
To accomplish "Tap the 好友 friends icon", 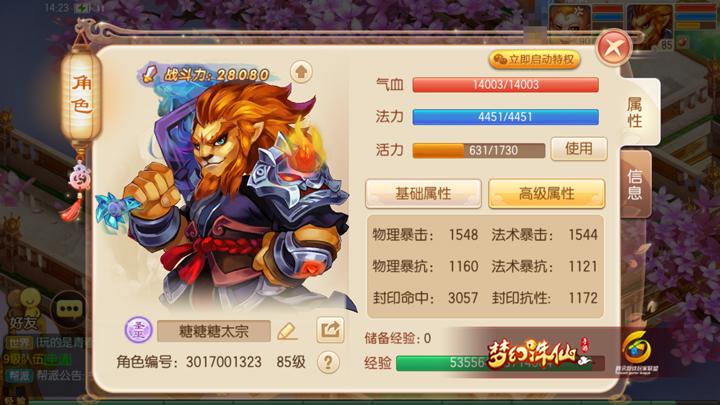I will 23,312.
